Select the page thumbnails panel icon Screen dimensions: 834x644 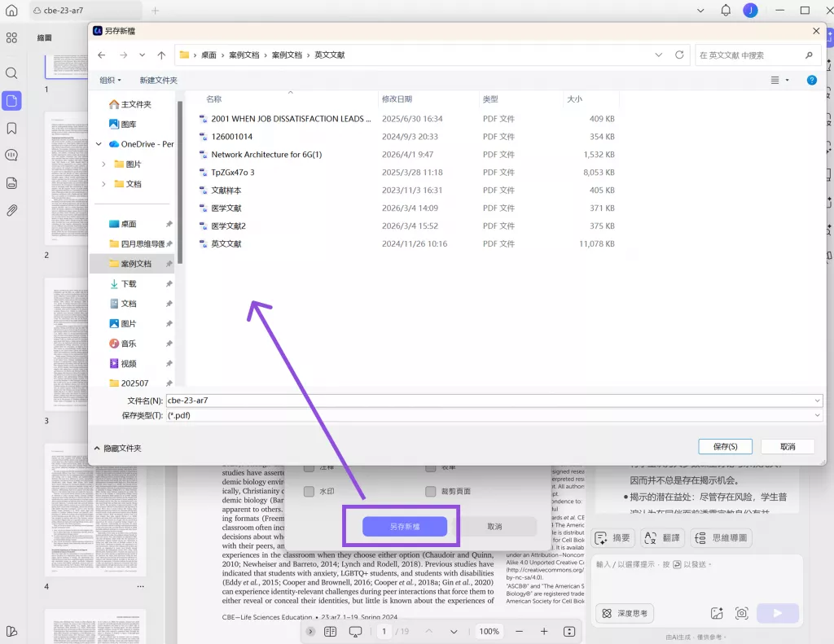tap(11, 101)
